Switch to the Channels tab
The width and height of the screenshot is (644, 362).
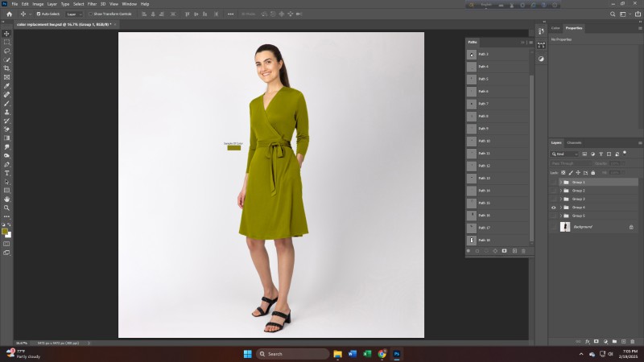575,142
